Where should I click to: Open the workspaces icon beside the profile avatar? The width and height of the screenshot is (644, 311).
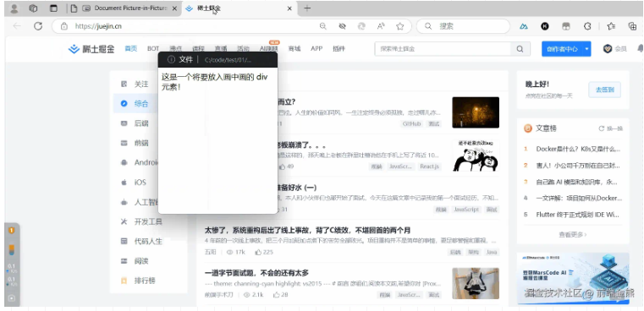[34, 8]
